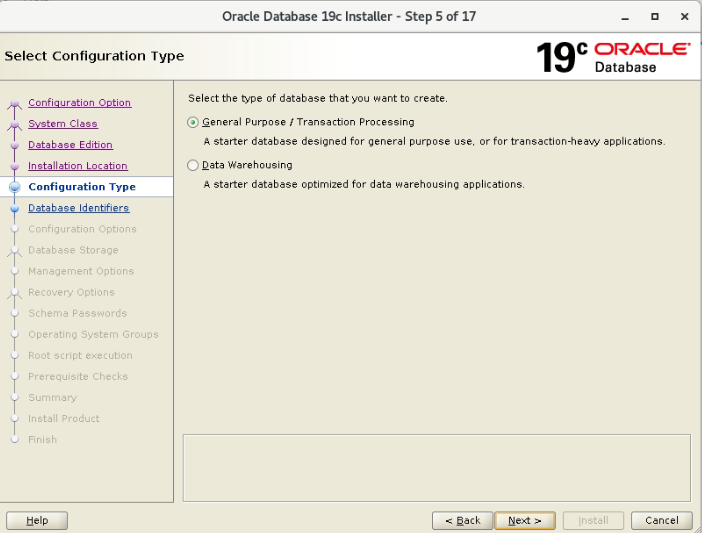Click the active bullet beside Configuration Type
Viewport: 702px width, 533px height.
(14, 187)
